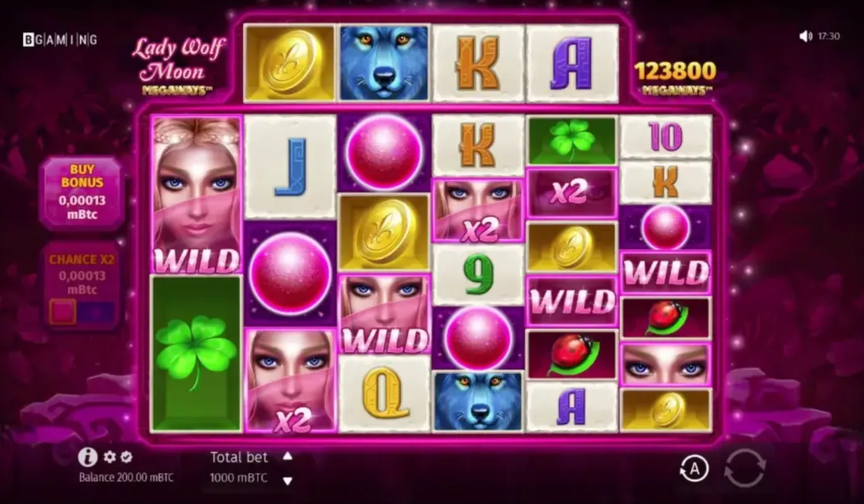
Task: Decrease total bet with down arrow
Action: click(x=288, y=481)
